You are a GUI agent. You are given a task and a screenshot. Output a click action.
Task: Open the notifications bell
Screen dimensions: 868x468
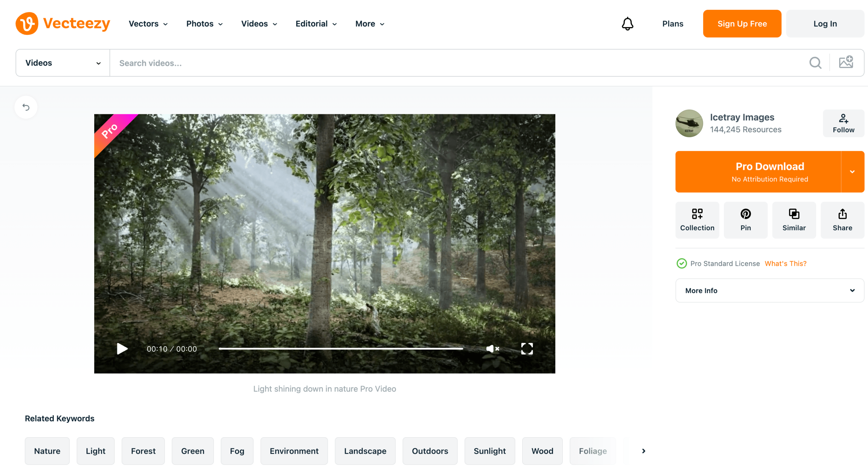[627, 24]
